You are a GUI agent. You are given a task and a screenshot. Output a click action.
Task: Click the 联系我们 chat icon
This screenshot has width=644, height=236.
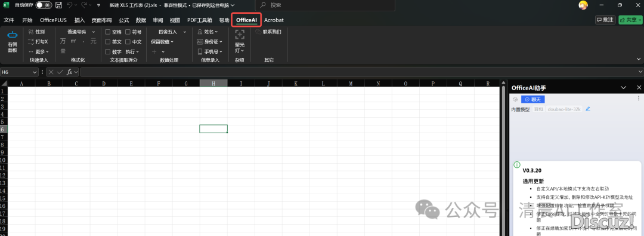pyautogui.click(x=259, y=32)
